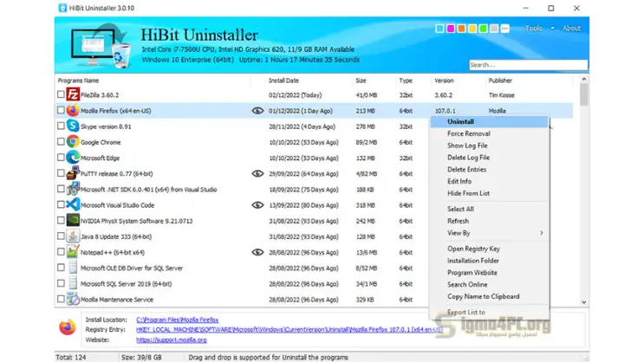Click the Notepad++ program icon
Viewport: 644px width, 362px height.
(73, 252)
